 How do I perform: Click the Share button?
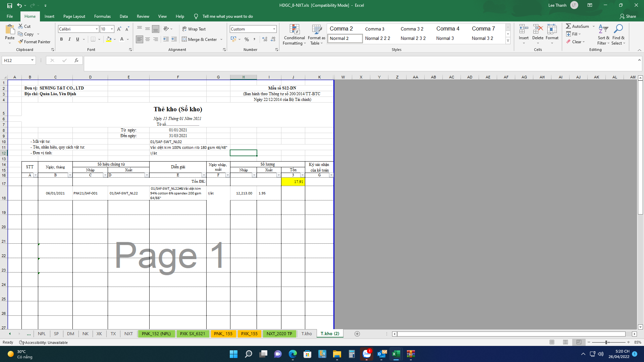pyautogui.click(x=628, y=16)
